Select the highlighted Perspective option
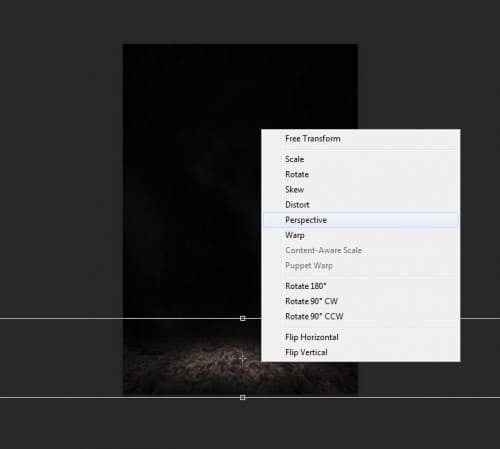 click(x=361, y=220)
